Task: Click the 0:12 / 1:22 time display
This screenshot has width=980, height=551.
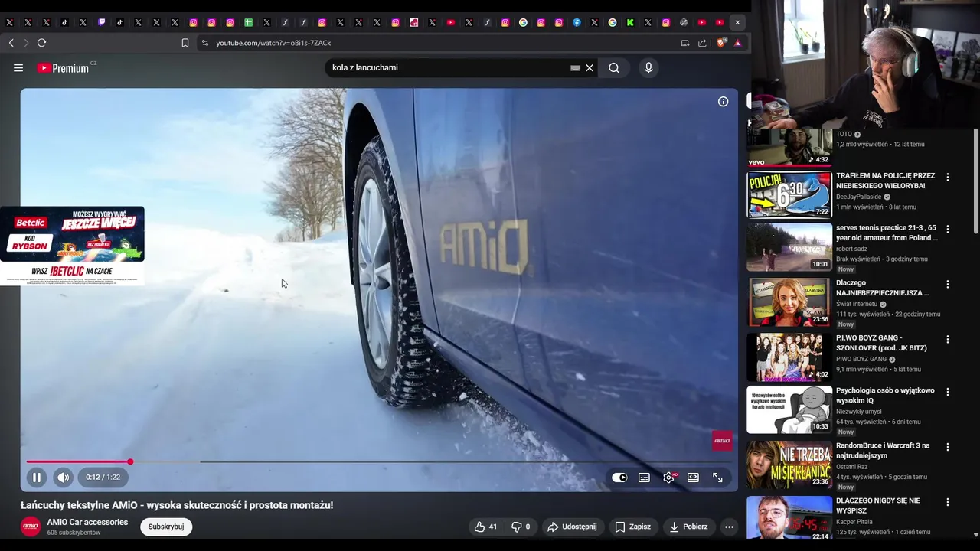Action: coord(103,478)
